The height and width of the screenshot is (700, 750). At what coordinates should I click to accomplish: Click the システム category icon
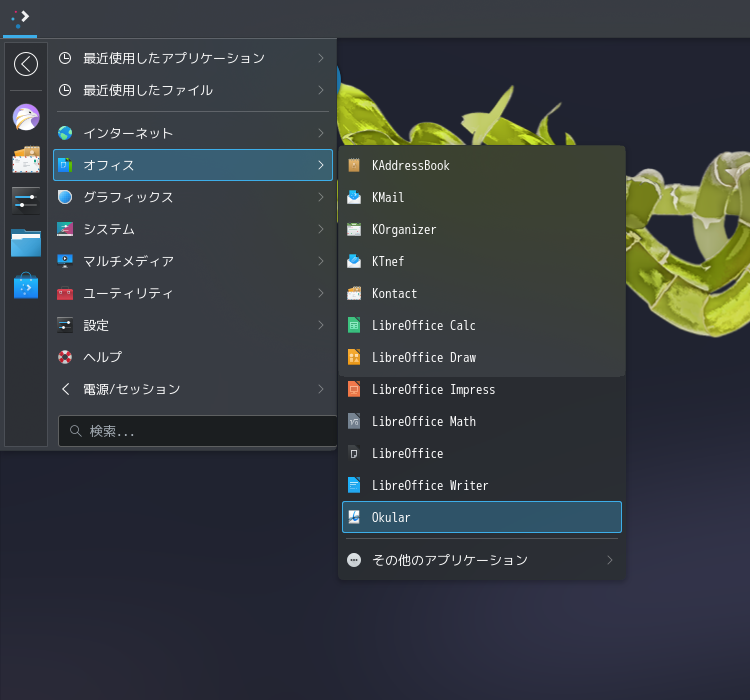tap(65, 229)
